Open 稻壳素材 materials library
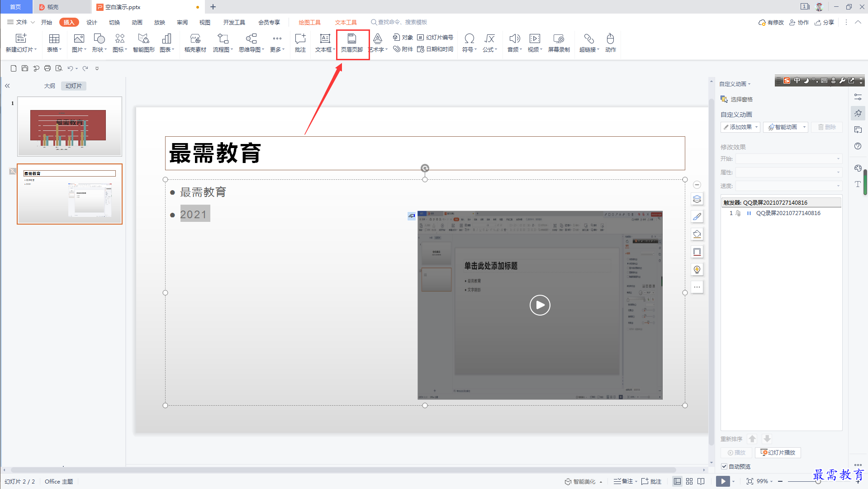This screenshot has width=868, height=489. pyautogui.click(x=195, y=43)
